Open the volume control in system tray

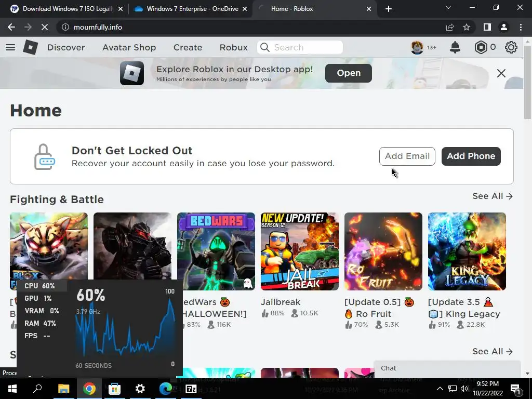[464, 389]
